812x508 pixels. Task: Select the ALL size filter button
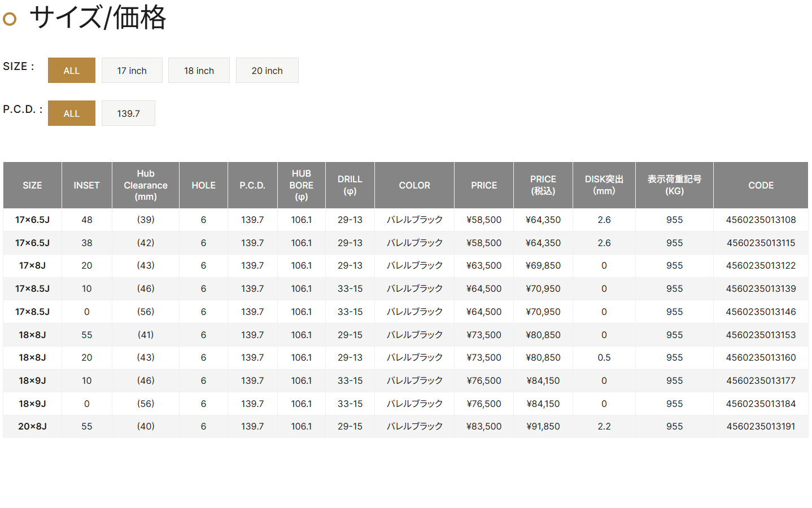coord(71,71)
